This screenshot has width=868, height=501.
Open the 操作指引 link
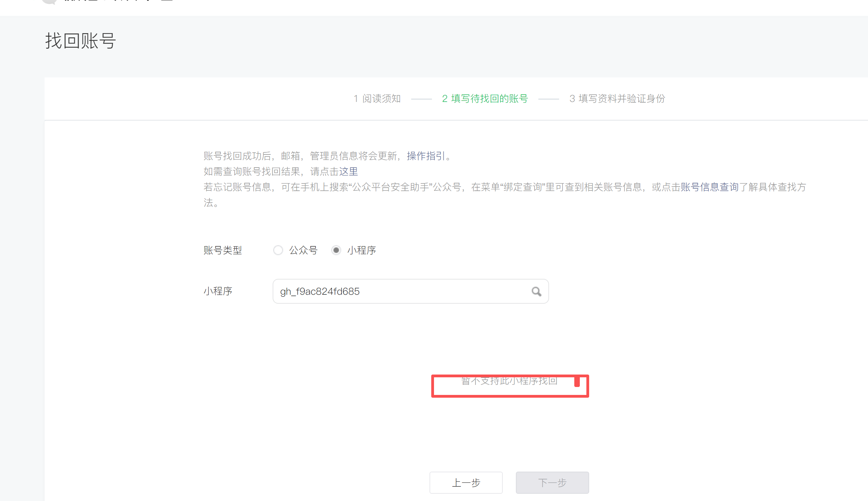pyautogui.click(x=426, y=156)
